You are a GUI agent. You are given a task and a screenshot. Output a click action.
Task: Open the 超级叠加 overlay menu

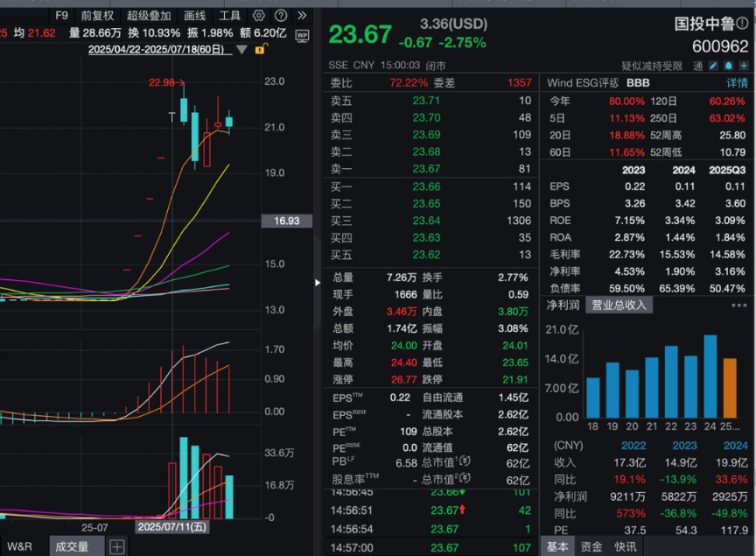[x=149, y=16]
